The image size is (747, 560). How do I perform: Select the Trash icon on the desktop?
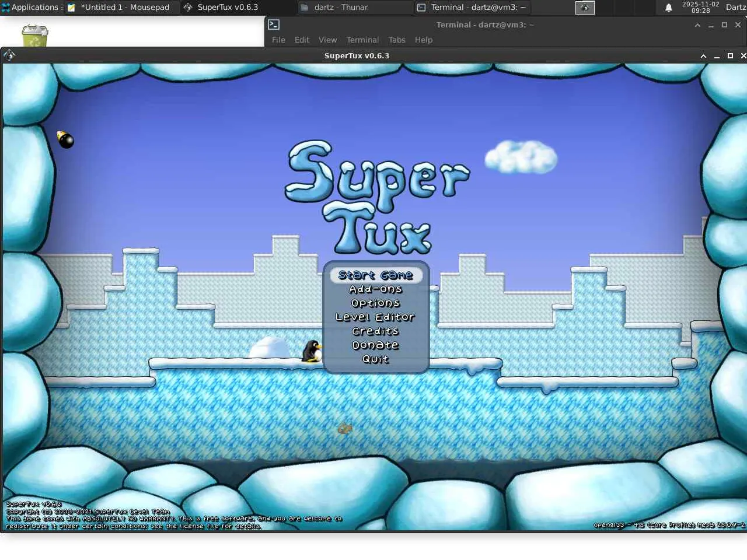click(x=35, y=36)
